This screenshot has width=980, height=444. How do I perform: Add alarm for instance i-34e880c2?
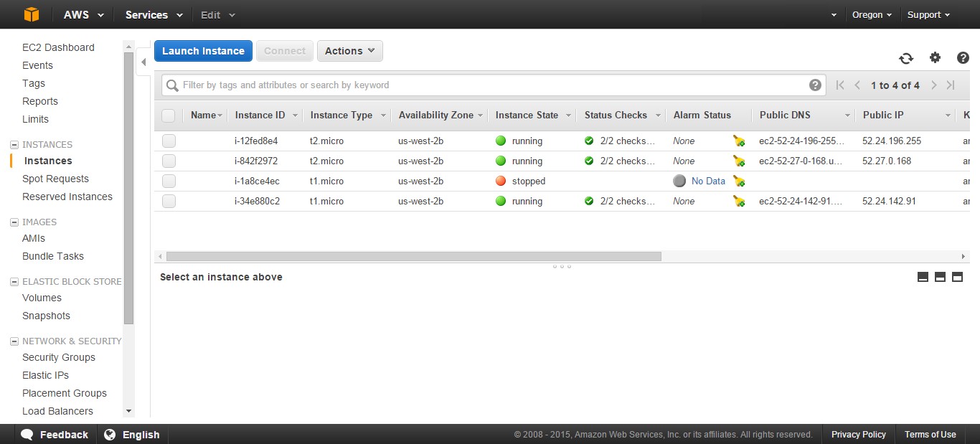coord(739,202)
